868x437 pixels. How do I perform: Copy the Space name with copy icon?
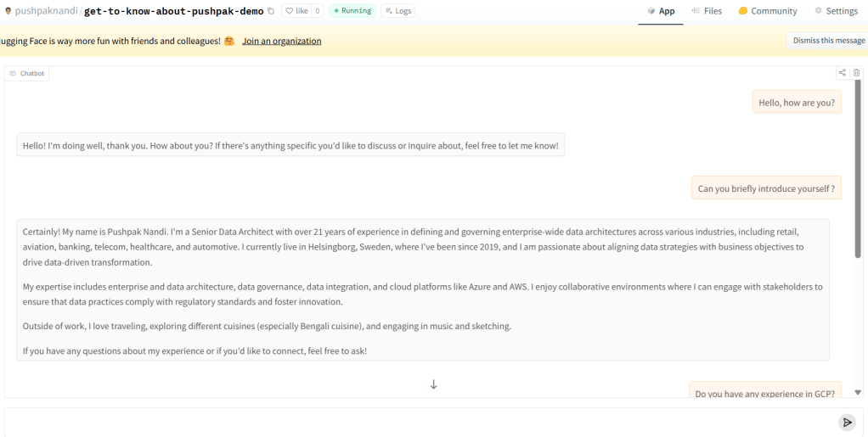coord(271,11)
